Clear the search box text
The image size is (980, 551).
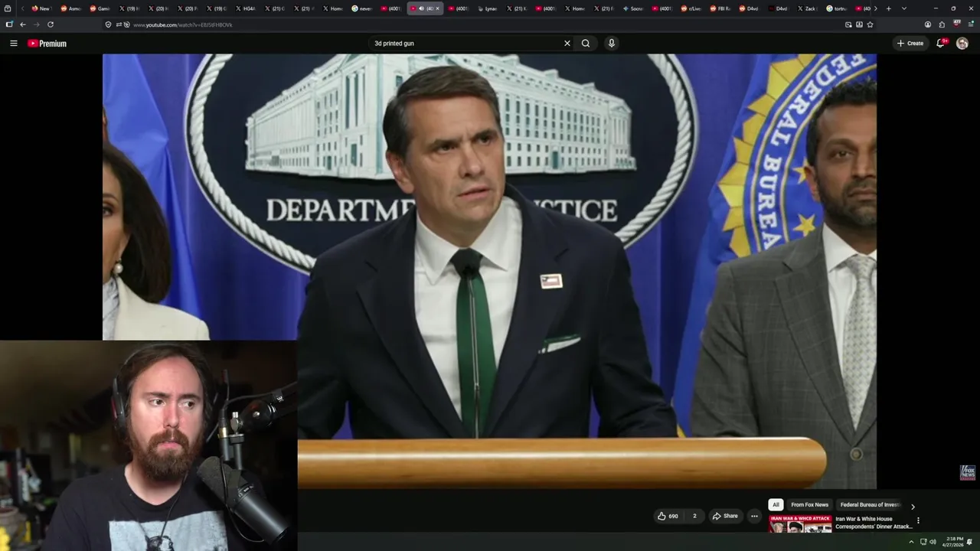pos(567,44)
